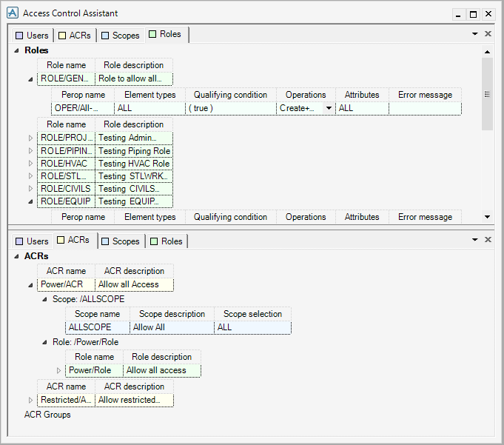Image resolution: width=504 pixels, height=445 pixels.
Task: Select the ACR Groups node
Action: pos(47,415)
